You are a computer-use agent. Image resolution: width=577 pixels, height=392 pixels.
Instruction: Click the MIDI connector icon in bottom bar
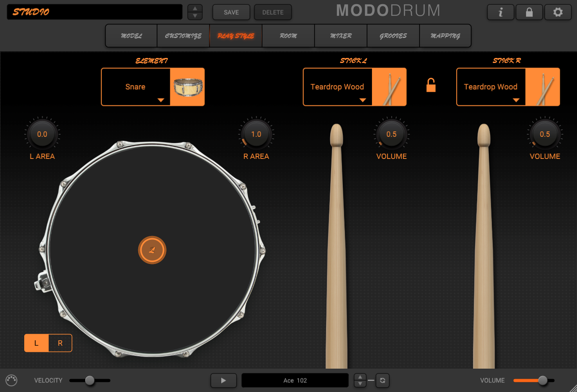[12, 380]
